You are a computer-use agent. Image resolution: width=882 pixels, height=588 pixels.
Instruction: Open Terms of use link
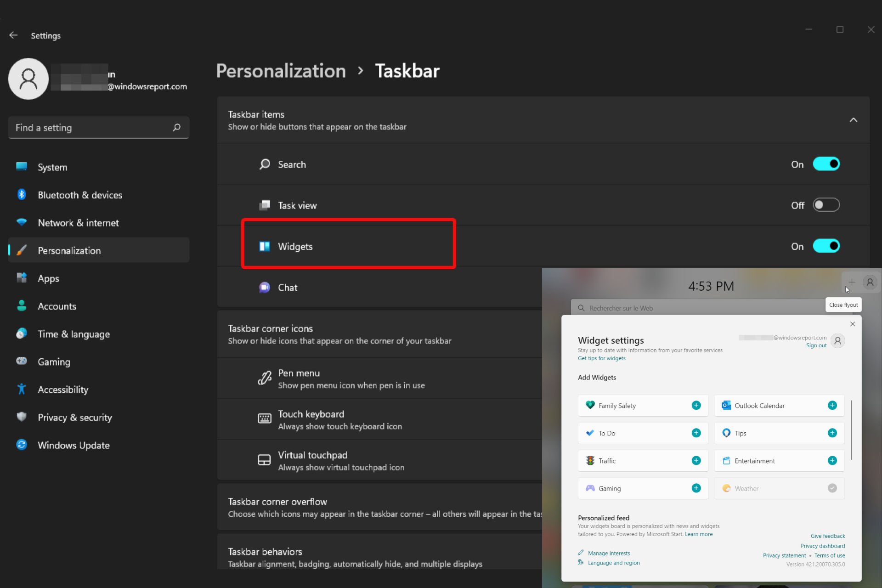(830, 555)
